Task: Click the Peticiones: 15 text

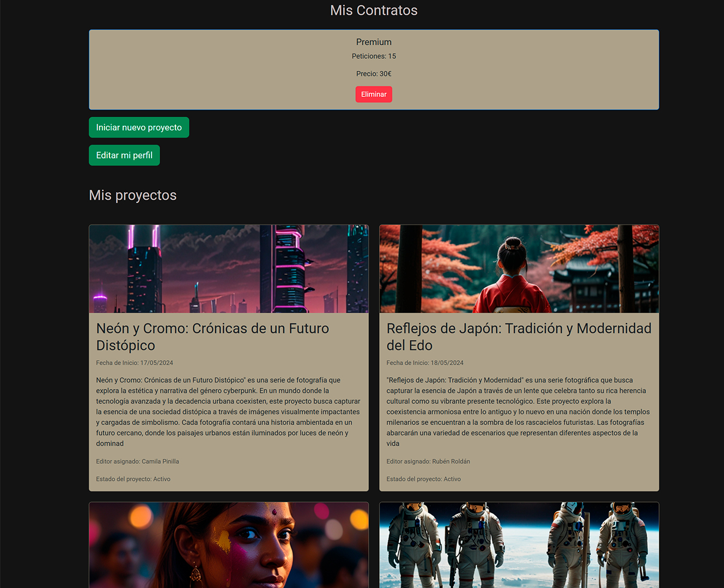Action: click(x=374, y=56)
